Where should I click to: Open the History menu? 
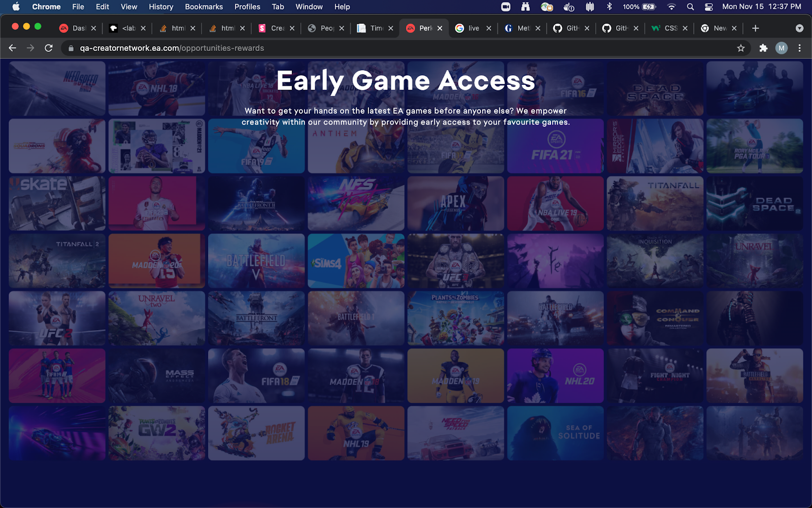[x=161, y=7]
